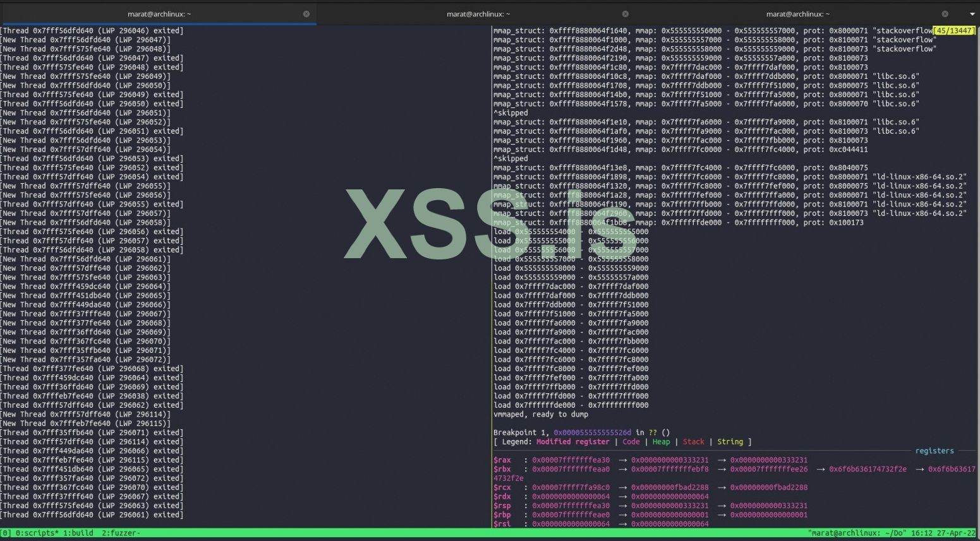Click the $rsi register name
980x541 pixels.
502,524
